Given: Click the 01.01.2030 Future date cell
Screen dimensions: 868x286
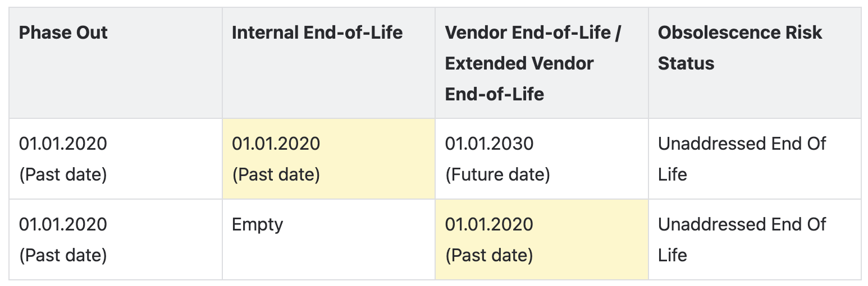Looking at the screenshot, I should click(542, 159).
